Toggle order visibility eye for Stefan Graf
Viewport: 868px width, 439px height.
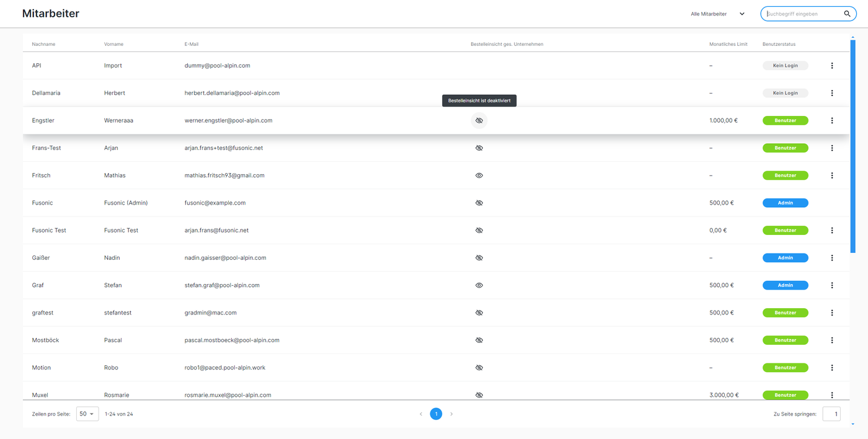(x=479, y=285)
